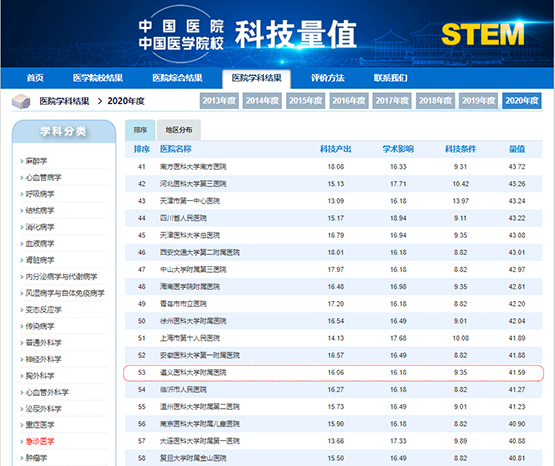Select the 2015年度 year button

(305, 101)
